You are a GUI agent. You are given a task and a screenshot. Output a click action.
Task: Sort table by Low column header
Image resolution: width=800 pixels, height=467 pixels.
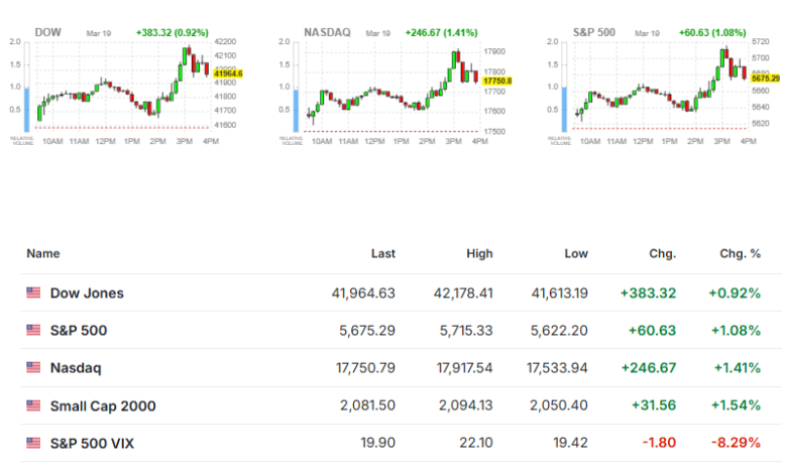(576, 254)
